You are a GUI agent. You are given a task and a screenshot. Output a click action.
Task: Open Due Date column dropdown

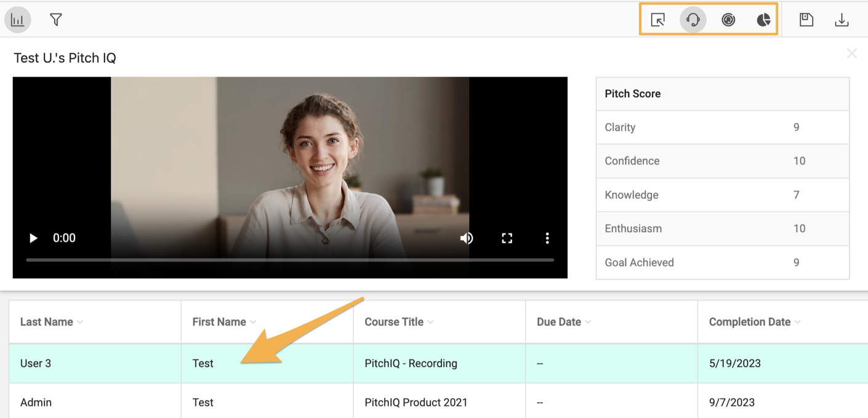pyautogui.click(x=588, y=323)
